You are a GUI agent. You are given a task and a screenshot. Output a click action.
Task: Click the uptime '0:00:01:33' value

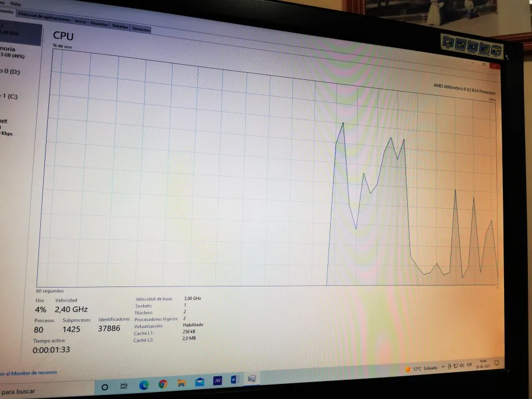click(x=51, y=350)
